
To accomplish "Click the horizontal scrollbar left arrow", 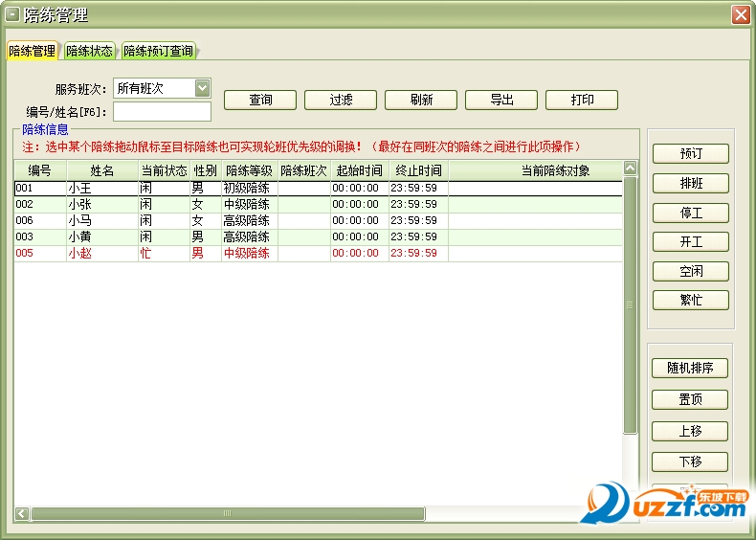I will pos(22,514).
